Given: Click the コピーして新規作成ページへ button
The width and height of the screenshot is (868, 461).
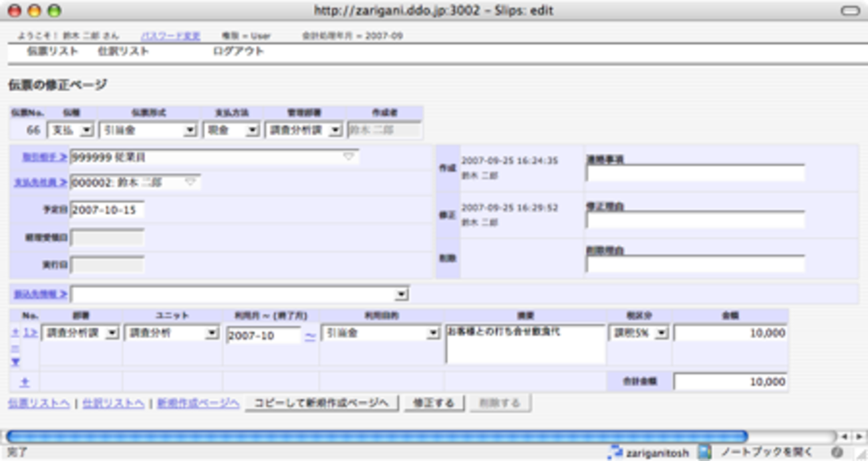Looking at the screenshot, I should tap(322, 404).
